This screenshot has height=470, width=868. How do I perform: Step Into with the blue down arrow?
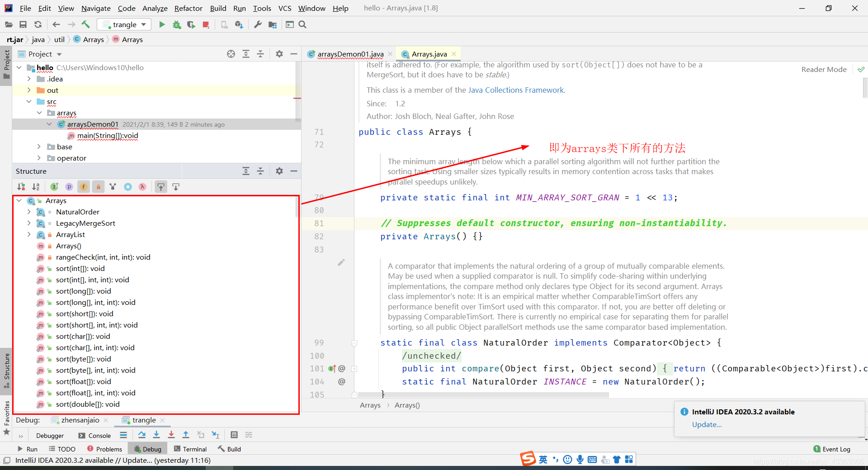pos(156,435)
